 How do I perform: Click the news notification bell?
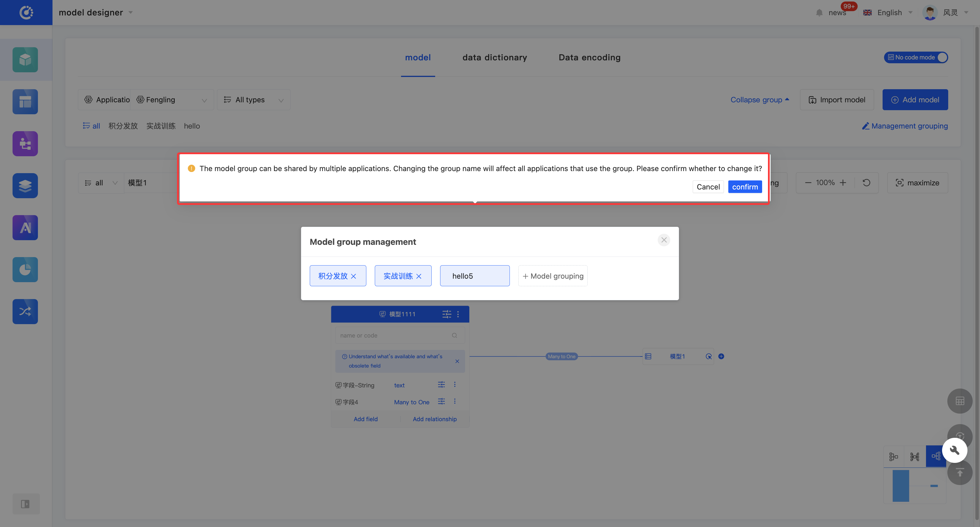(x=819, y=13)
